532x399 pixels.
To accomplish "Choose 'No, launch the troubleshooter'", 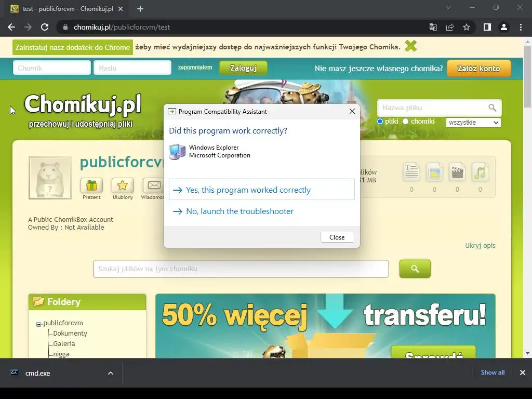I will 262,211.
